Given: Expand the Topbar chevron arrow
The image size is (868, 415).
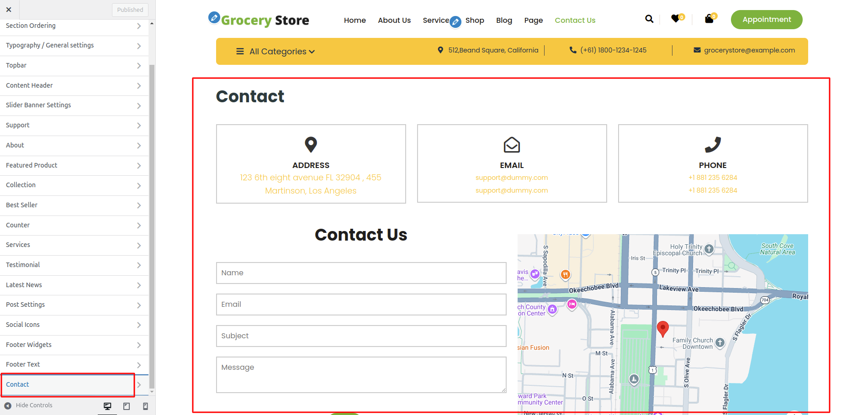Looking at the screenshot, I should pos(139,66).
